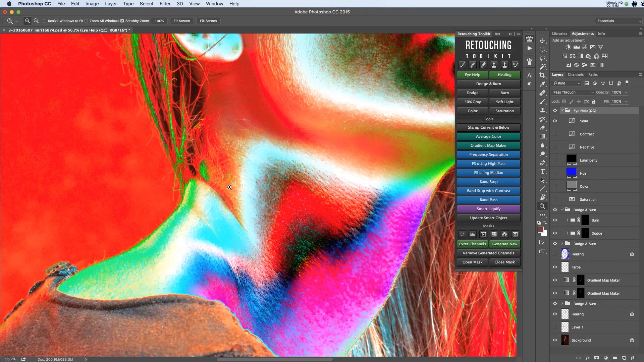This screenshot has height=362, width=644.
Task: Click the Frequency Separation button
Action: coord(488,155)
